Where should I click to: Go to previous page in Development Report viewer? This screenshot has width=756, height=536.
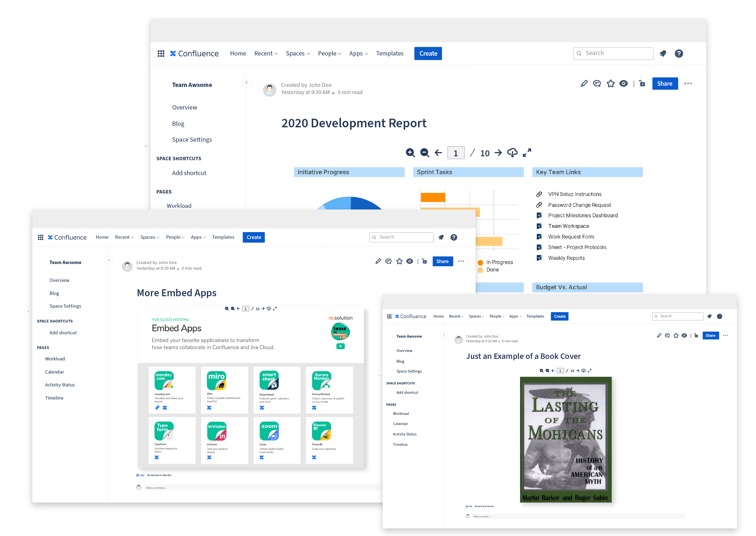[x=438, y=153]
